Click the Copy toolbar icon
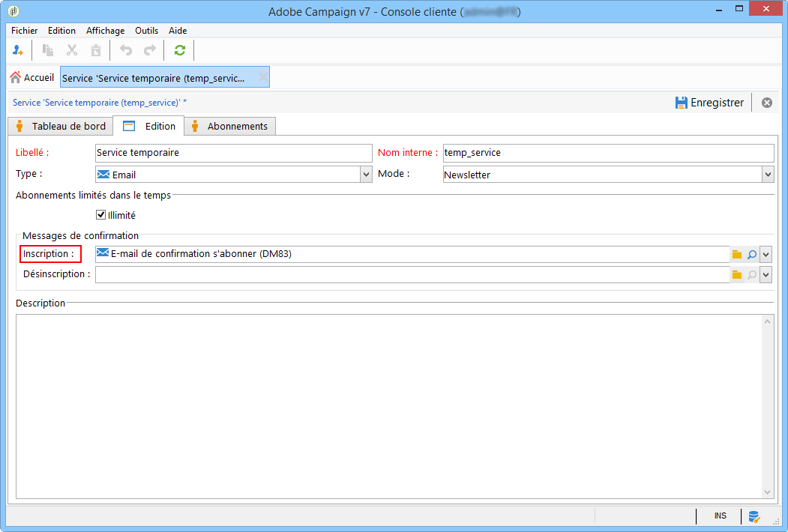This screenshot has height=532, width=788. pos(48,50)
